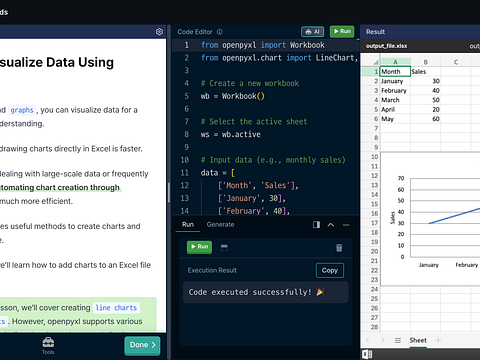The height and width of the screenshot is (360, 480).
Task: Click the Result panel header
Action: 420,32
